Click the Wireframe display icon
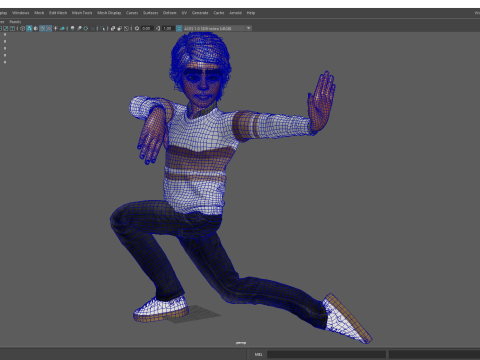Image resolution: width=480 pixels, height=360 pixels. [x=22, y=28]
